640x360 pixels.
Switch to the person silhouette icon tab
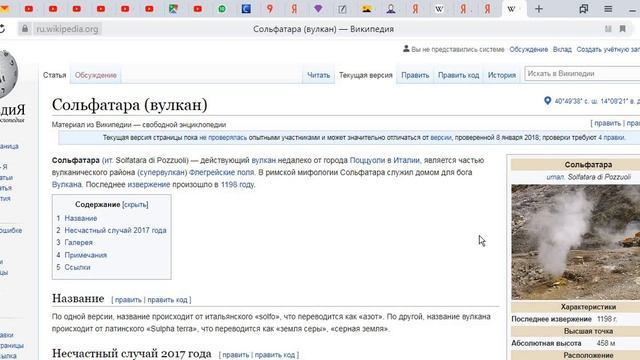[391, 9]
